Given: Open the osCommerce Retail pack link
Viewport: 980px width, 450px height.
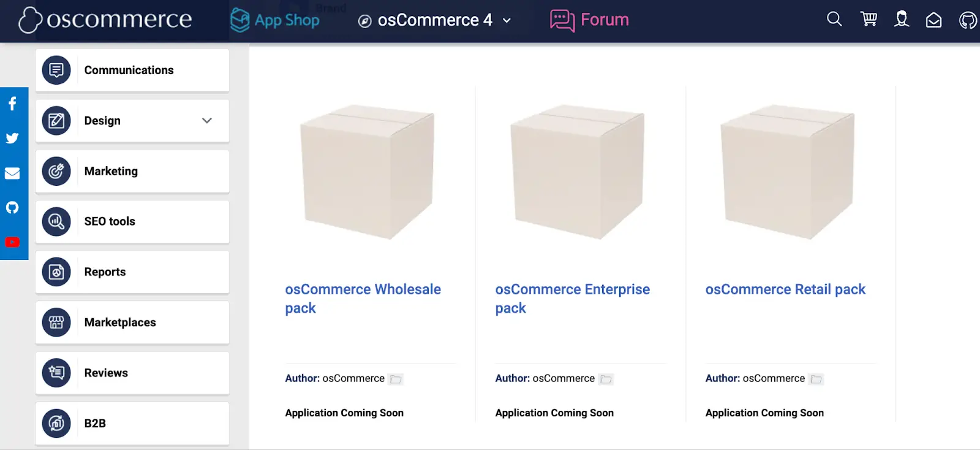Looking at the screenshot, I should 785,289.
